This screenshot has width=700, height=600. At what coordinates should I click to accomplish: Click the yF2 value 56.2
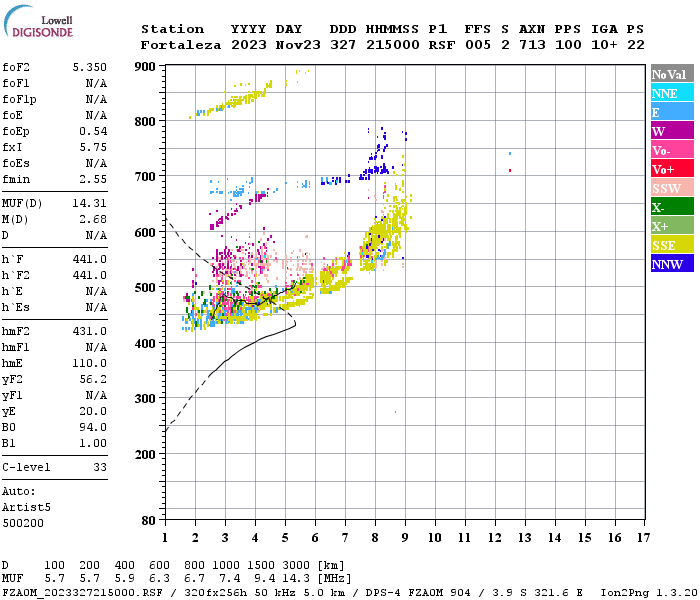93,379
